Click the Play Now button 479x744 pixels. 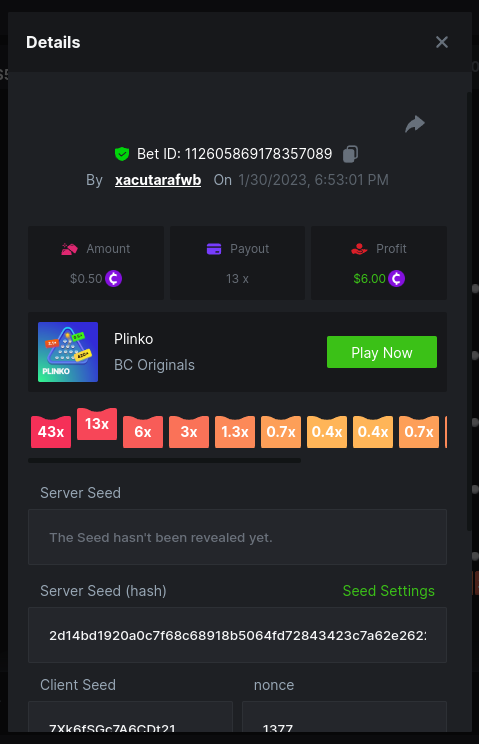click(x=382, y=352)
